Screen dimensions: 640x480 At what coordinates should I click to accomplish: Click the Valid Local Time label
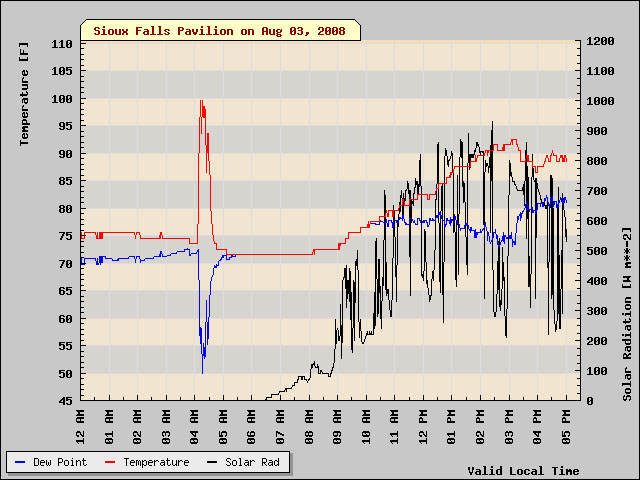tap(523, 470)
